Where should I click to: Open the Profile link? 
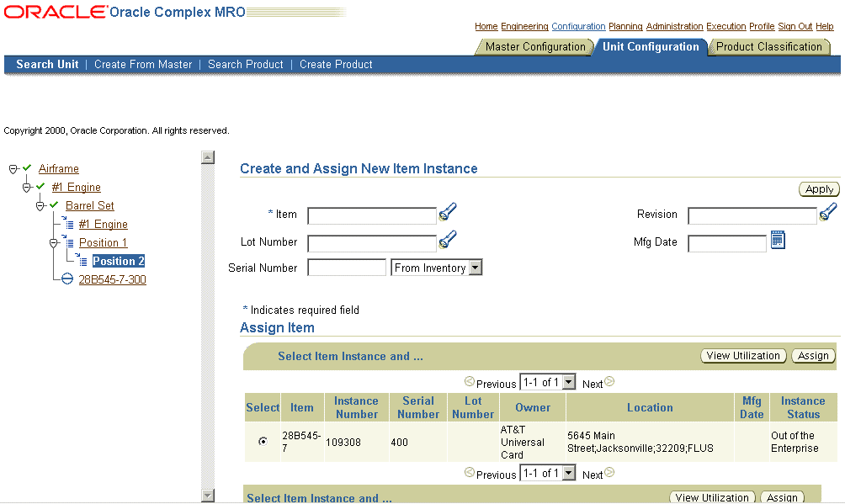tap(762, 26)
